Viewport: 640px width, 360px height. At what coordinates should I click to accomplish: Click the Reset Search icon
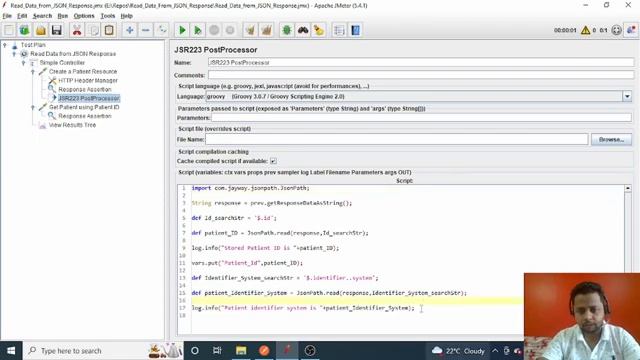pyautogui.click(x=319, y=30)
